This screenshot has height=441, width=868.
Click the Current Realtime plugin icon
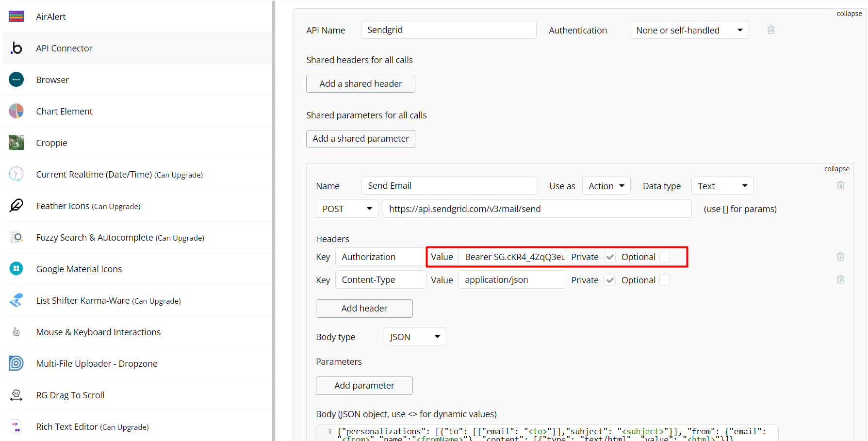click(16, 174)
